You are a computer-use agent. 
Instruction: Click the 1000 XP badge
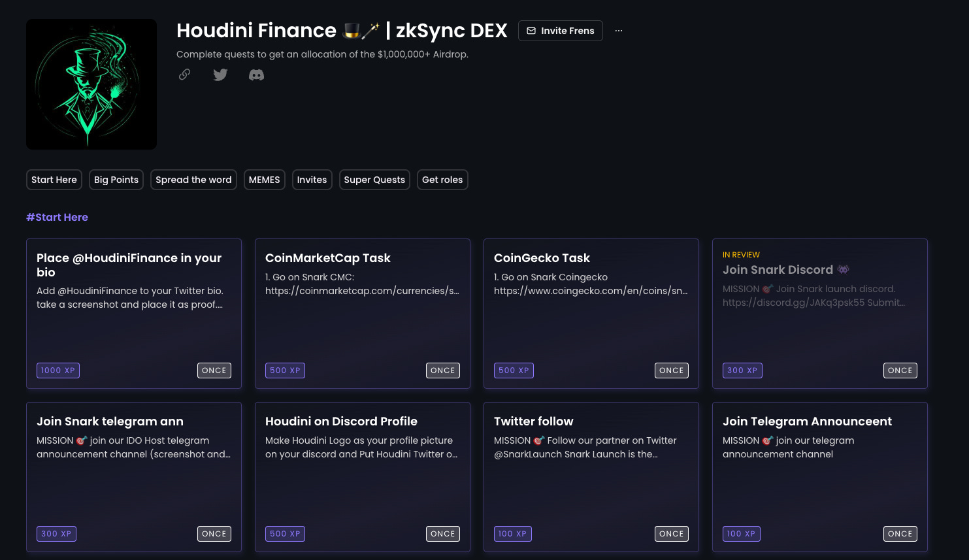pos(58,371)
